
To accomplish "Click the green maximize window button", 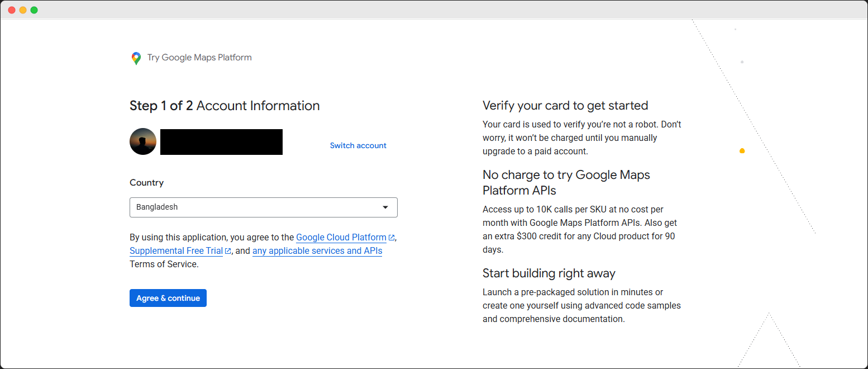I will [34, 10].
